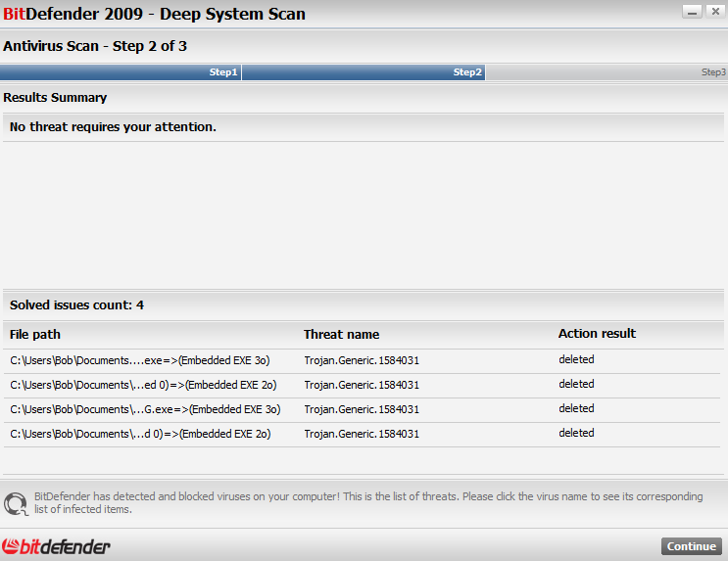This screenshot has width=728, height=561.
Task: Open second Trojan.Generic.1584031 threat name
Action: [362, 385]
